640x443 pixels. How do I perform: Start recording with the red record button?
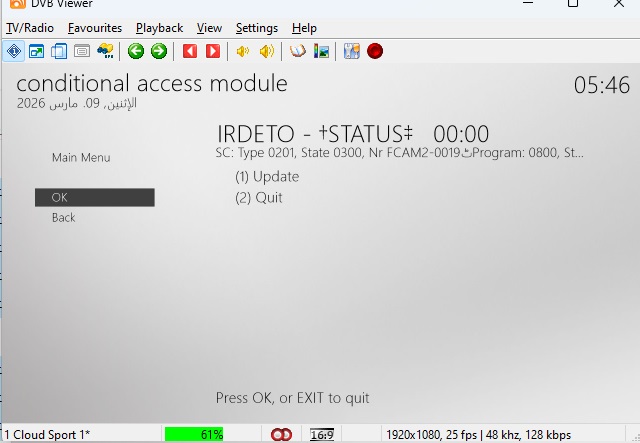[x=375, y=51]
